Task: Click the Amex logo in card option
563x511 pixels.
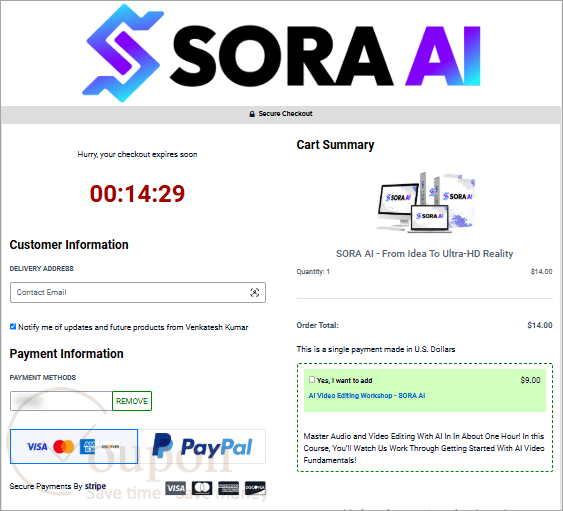Action: tap(87, 447)
